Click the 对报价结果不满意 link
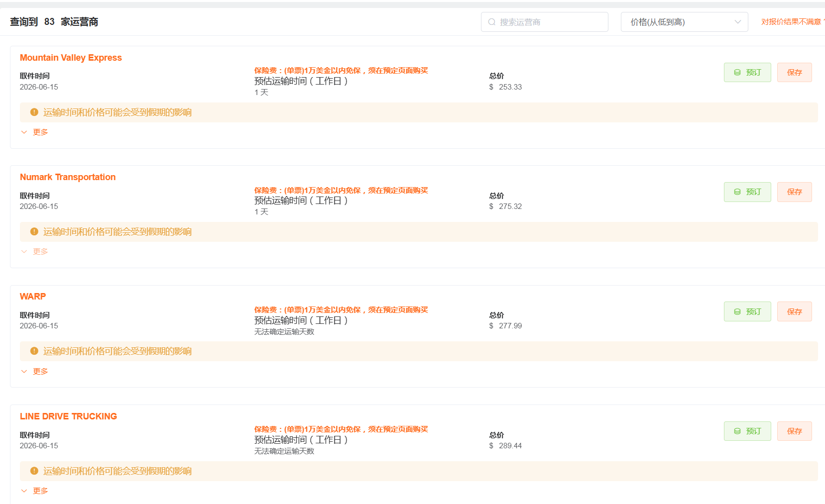Image resolution: width=825 pixels, height=504 pixels. 793,22
